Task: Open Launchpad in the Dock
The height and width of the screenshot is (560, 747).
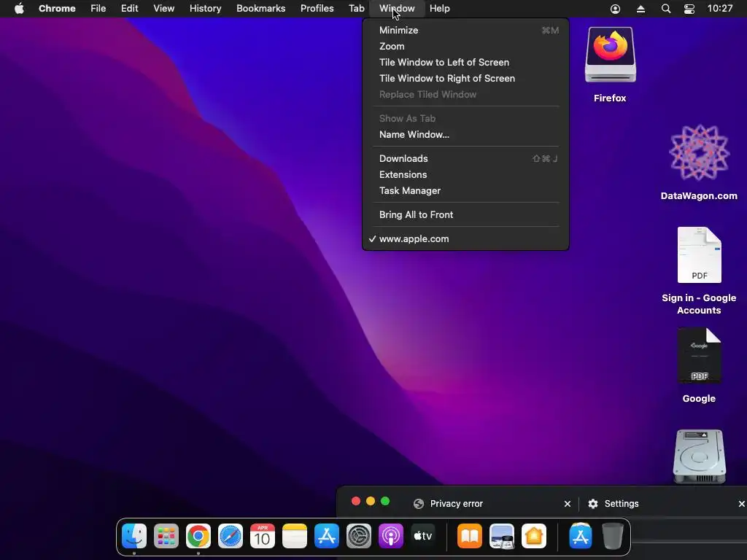Action: 166,536
